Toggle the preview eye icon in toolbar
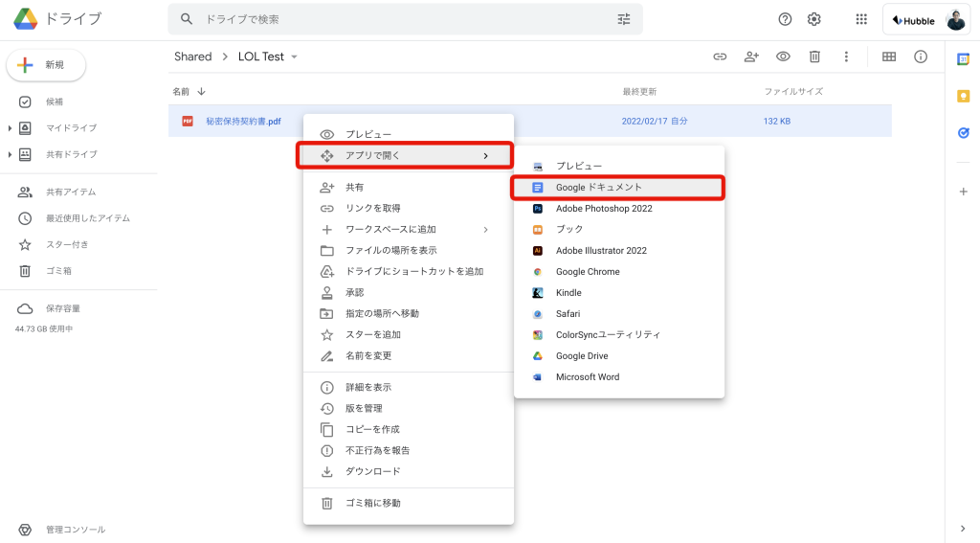This screenshot has width=980, height=543. tap(783, 57)
